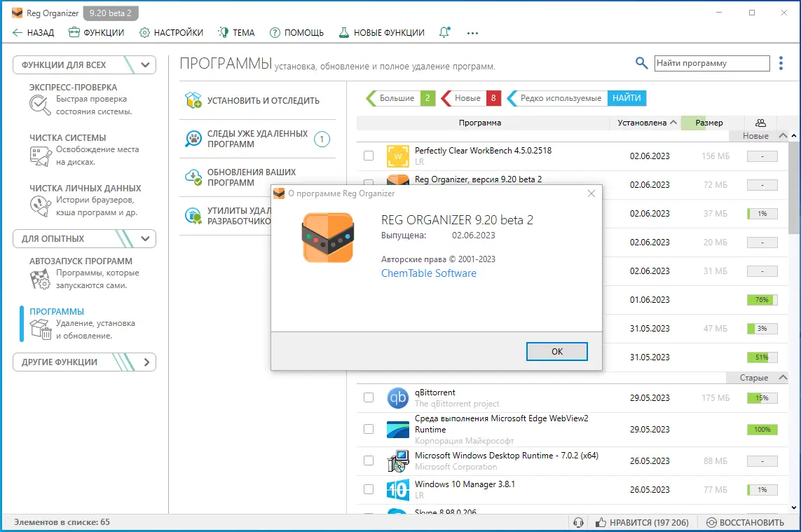Click the traces count badge showing 1

tap(322, 139)
